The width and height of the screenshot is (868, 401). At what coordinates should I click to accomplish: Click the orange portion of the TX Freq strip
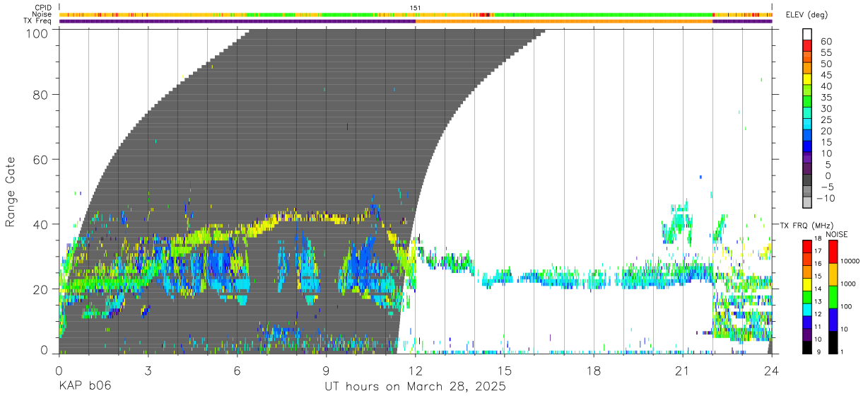[564, 21]
